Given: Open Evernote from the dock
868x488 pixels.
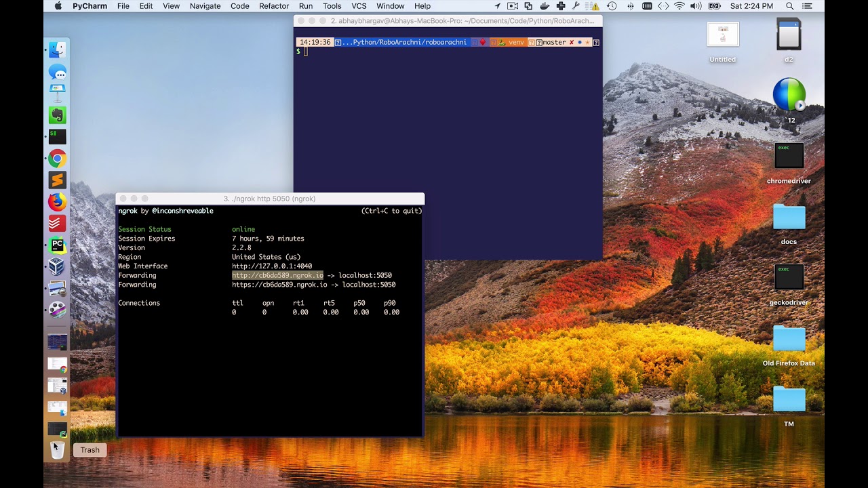Looking at the screenshot, I should [58, 115].
